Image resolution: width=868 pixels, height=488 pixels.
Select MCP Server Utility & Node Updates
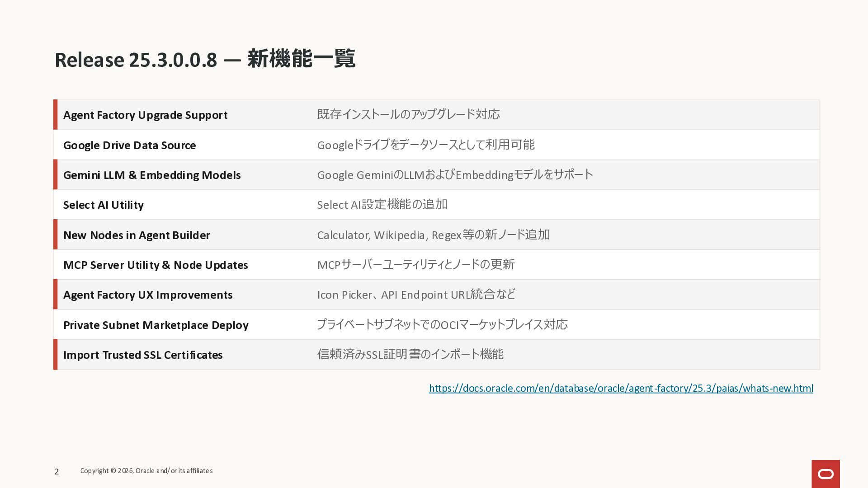click(156, 265)
